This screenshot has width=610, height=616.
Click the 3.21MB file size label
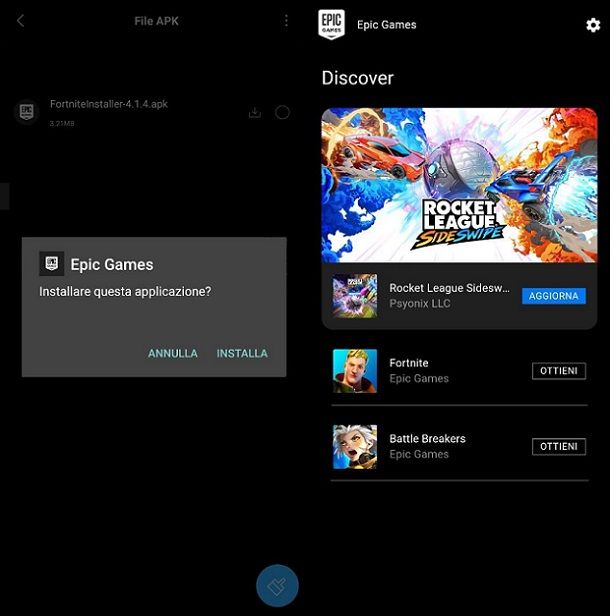click(x=62, y=123)
